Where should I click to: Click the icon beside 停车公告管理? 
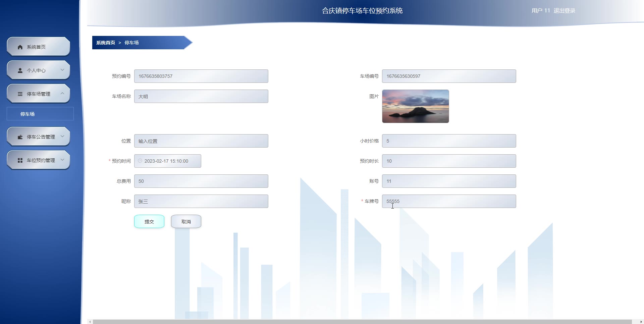(x=20, y=137)
